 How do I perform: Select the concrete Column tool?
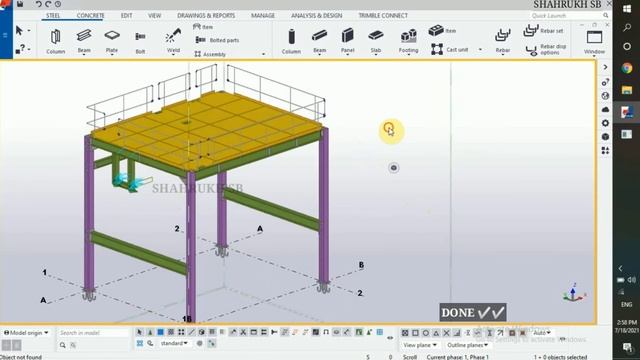(291, 41)
